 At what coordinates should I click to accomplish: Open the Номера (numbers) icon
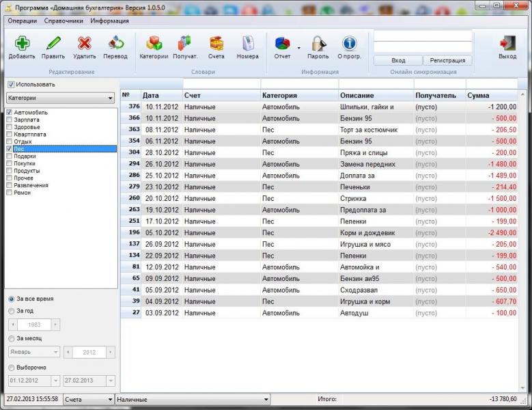tap(248, 44)
